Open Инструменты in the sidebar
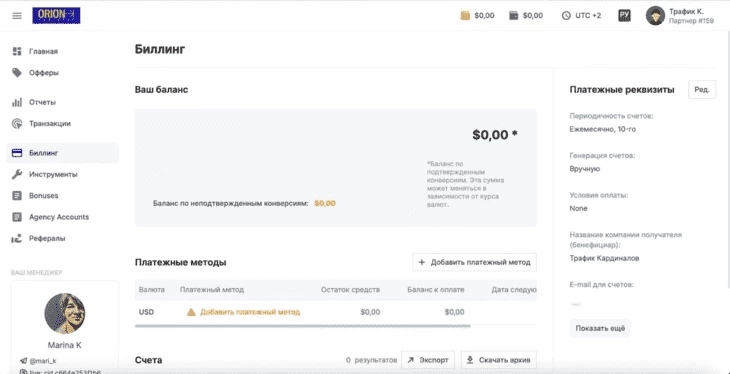Image resolution: width=730 pixels, height=374 pixels. click(53, 174)
